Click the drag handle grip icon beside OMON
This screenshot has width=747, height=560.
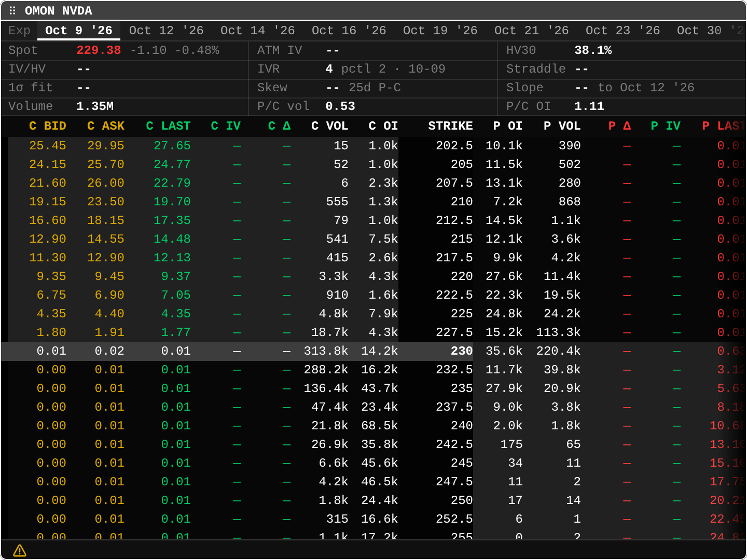pyautogui.click(x=12, y=10)
